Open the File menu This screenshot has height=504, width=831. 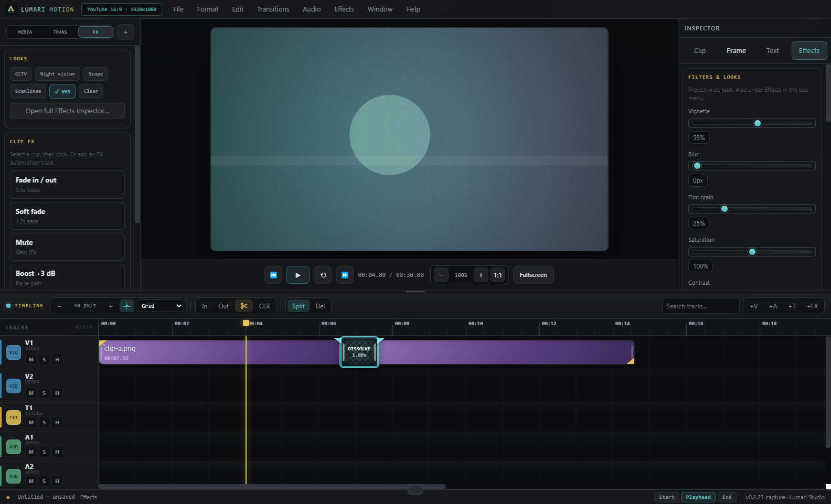pyautogui.click(x=178, y=9)
